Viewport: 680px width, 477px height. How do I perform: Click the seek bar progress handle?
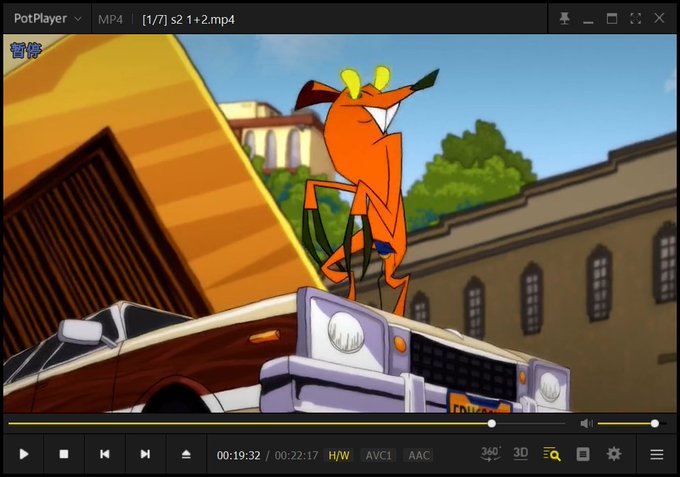click(x=491, y=423)
